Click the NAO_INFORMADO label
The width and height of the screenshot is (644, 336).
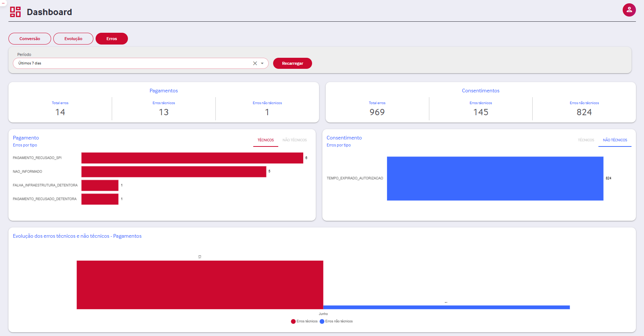28,171
